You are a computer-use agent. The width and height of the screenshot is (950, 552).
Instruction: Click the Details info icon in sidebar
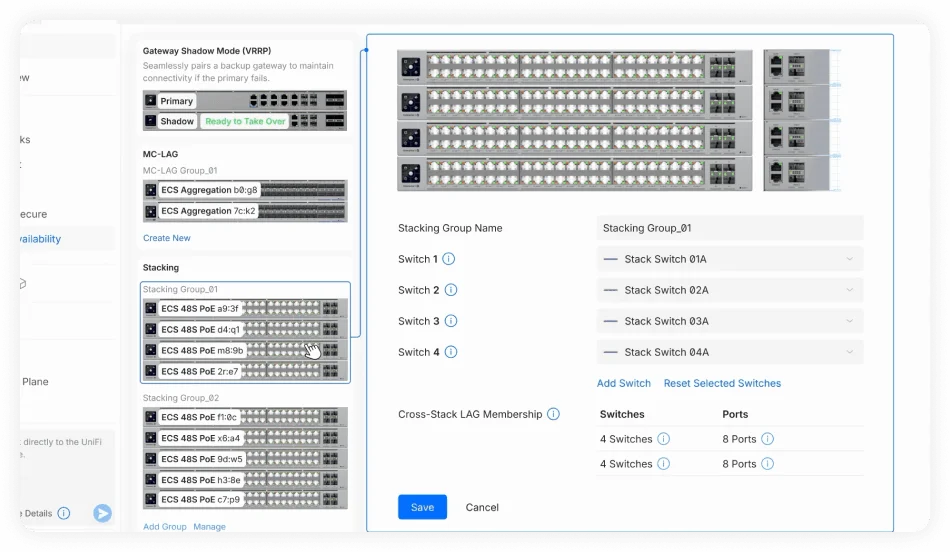64,514
